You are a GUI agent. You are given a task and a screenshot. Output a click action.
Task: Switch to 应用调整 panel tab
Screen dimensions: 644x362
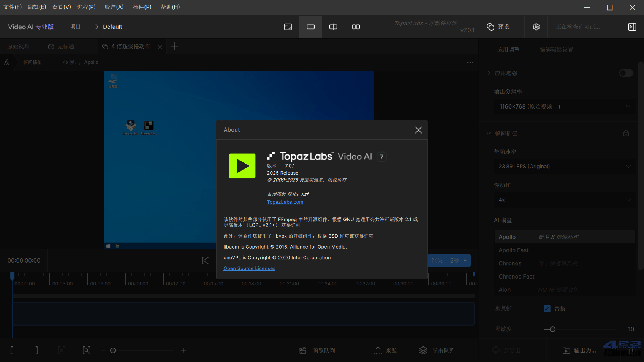(508, 50)
